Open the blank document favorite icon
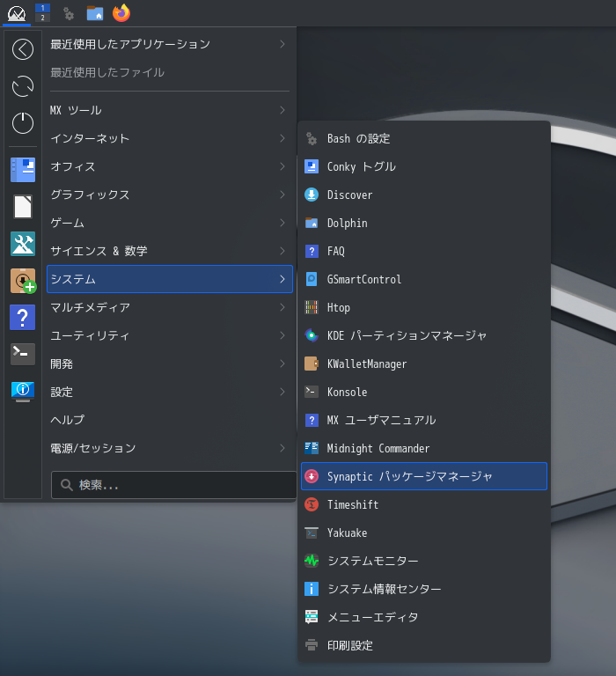Viewport: 616px width, 676px height. tap(23, 207)
